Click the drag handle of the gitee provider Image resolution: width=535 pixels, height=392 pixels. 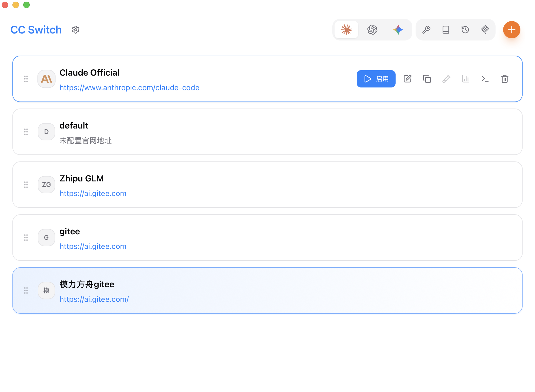(26, 238)
